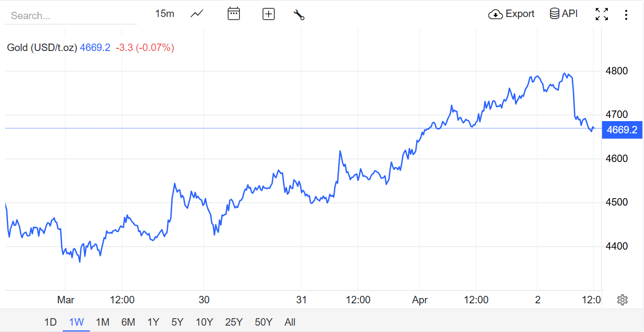Click the Search input field
The width and height of the screenshot is (644, 332).
71,16
